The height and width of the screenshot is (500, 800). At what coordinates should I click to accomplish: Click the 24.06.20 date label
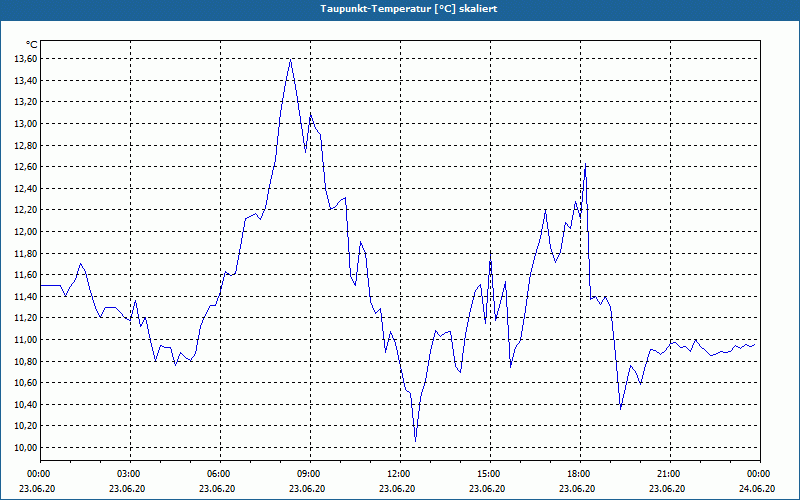point(758,488)
